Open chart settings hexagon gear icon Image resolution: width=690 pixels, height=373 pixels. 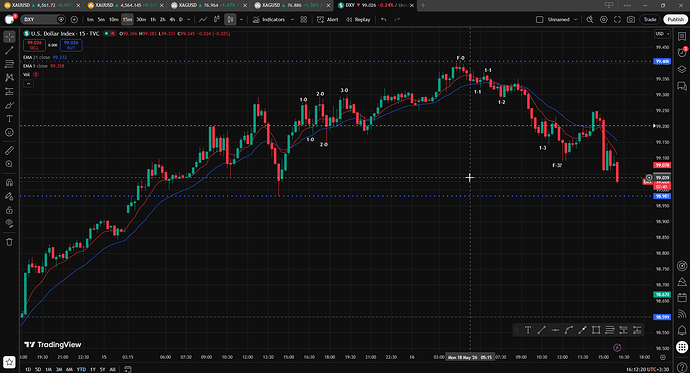click(604, 19)
